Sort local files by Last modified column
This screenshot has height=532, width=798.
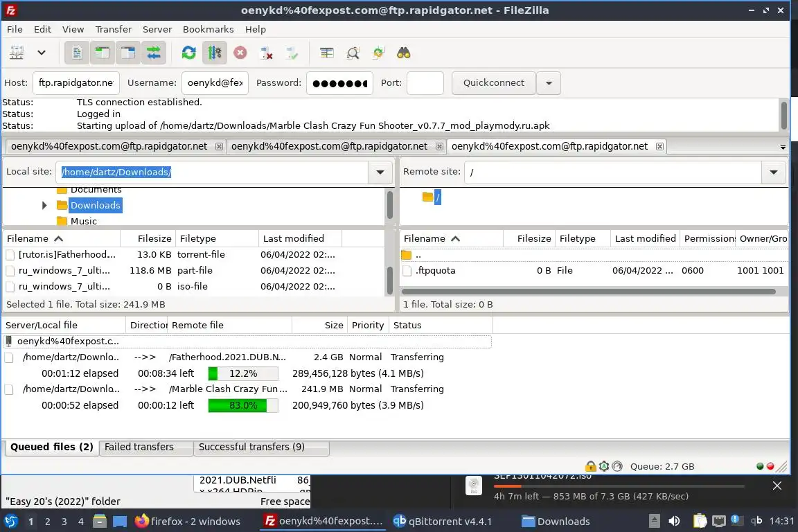[300, 239]
